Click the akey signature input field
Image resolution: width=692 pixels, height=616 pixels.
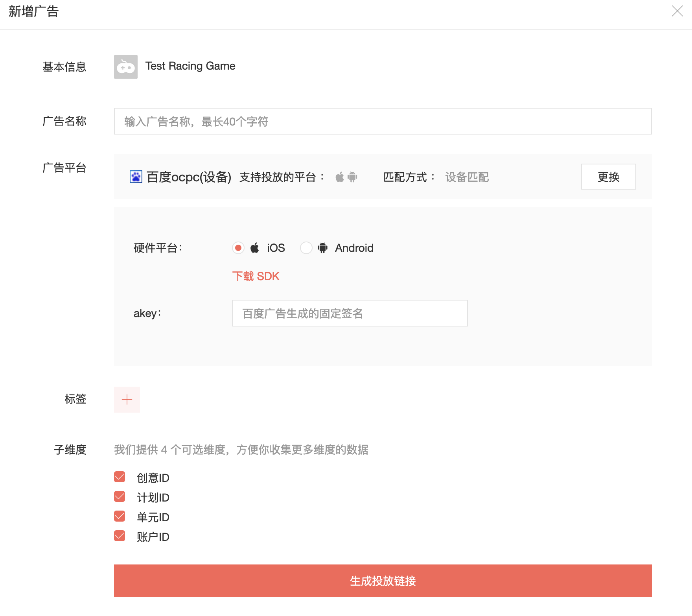pyautogui.click(x=350, y=313)
